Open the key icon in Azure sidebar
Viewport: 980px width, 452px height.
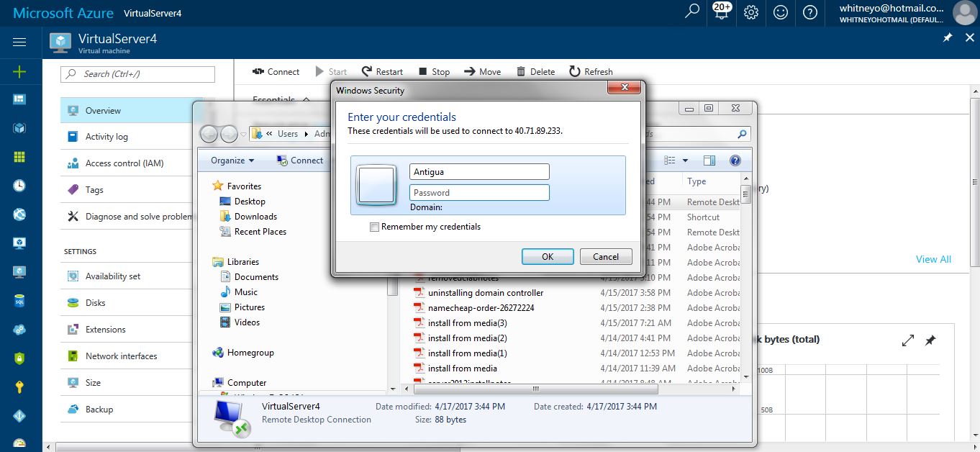(19, 387)
